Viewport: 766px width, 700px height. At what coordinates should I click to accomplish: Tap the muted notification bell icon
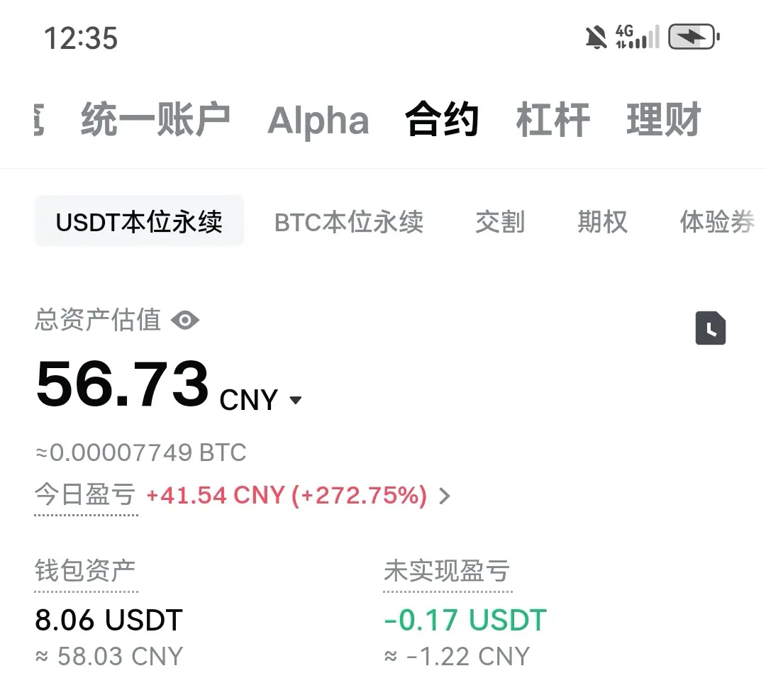click(x=596, y=38)
